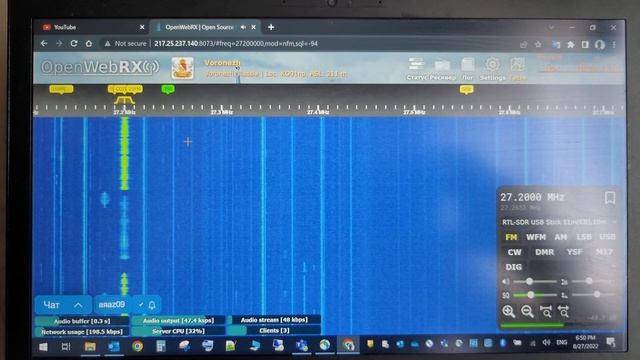This screenshot has width=640, height=360.
Task: Click the zoom in total icon
Action: (545, 311)
